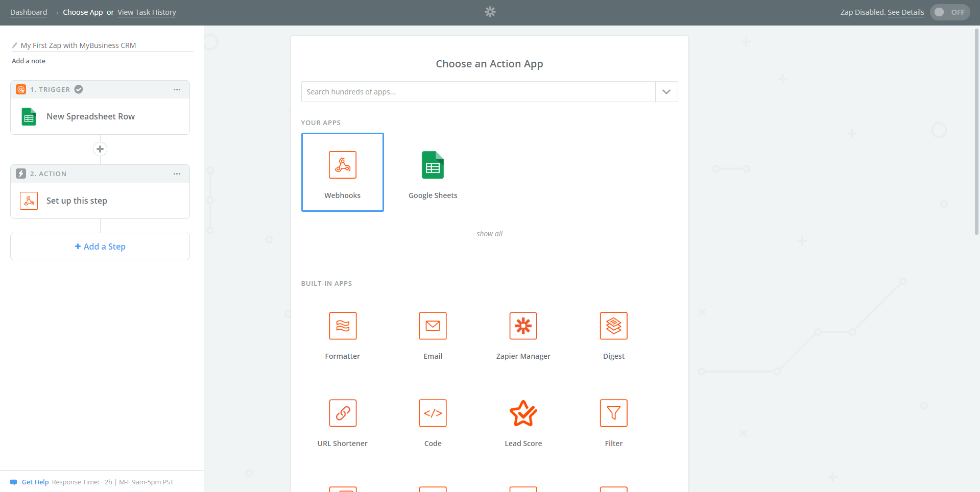Focus the Search hundreds of apps field
The height and width of the screenshot is (492, 980).
pyautogui.click(x=479, y=92)
